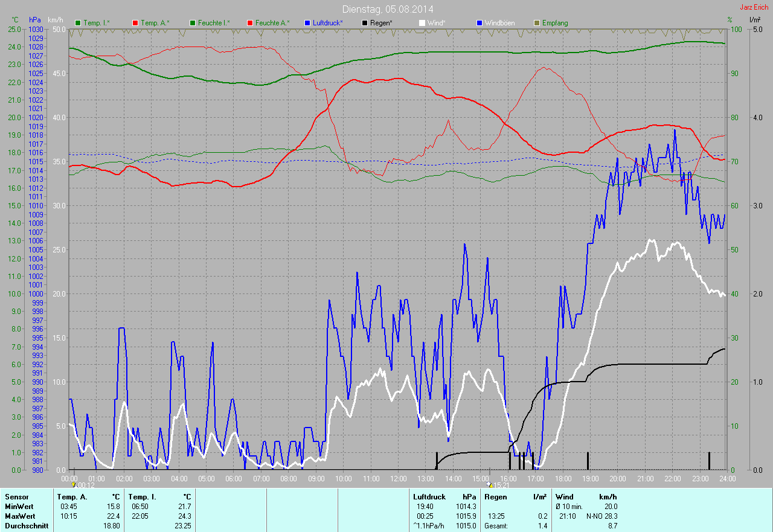Click the "°C" axis unit label
Image resolution: width=773 pixels, height=532 pixels.
pos(16,20)
